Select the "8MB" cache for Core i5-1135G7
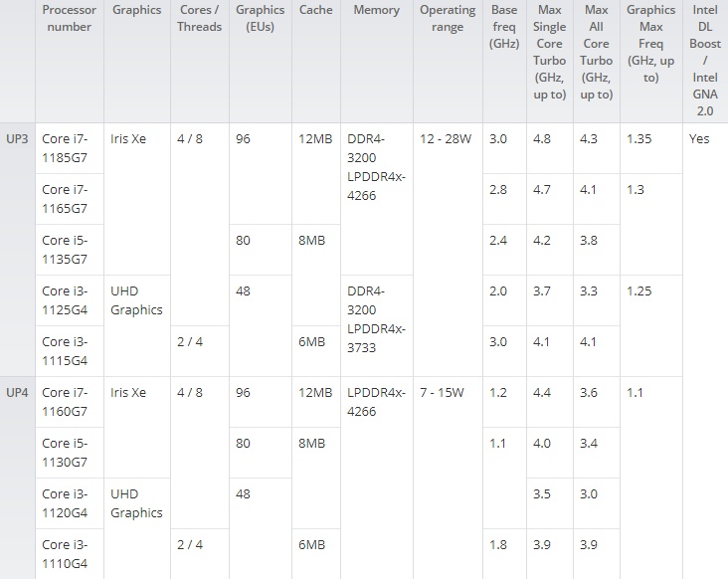 pos(311,240)
